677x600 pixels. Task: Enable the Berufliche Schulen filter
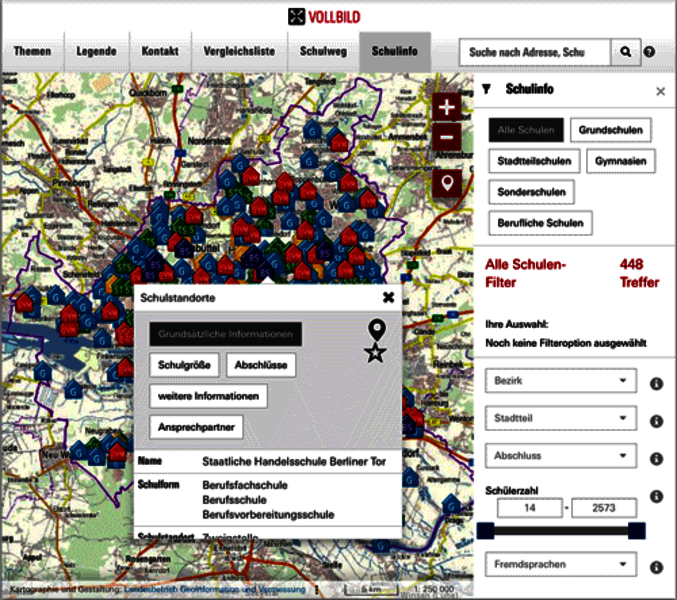tap(540, 222)
